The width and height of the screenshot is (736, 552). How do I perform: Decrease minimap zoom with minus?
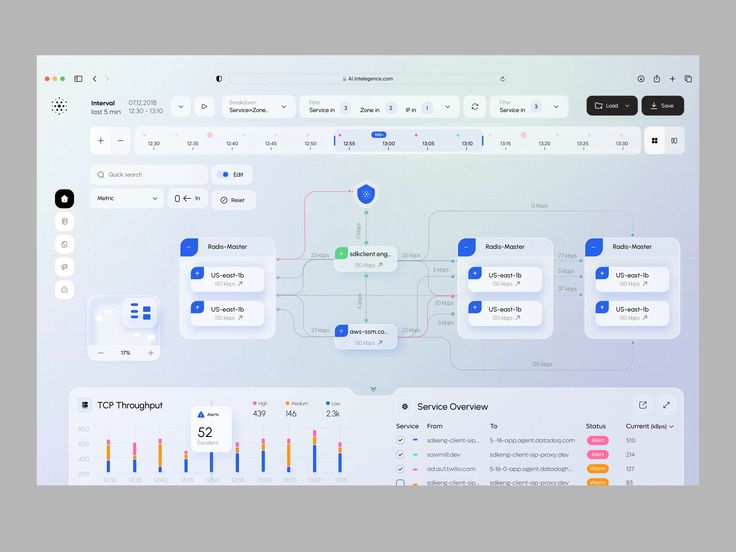point(100,353)
